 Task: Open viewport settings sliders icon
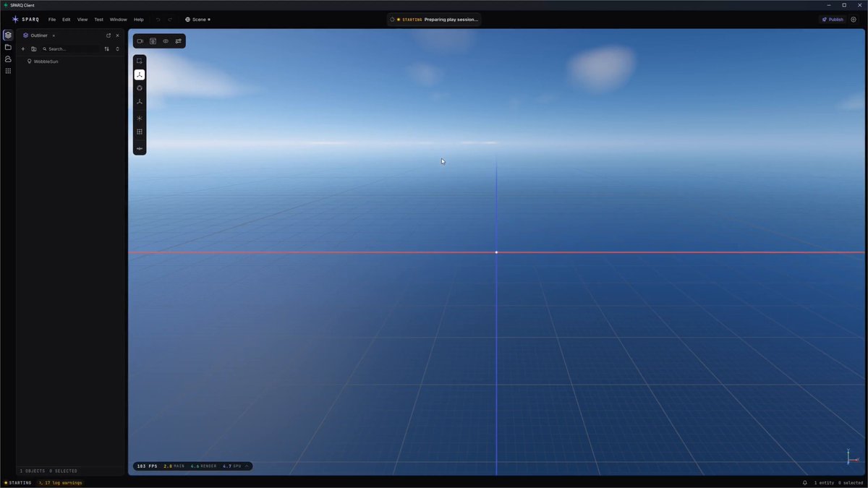(178, 41)
